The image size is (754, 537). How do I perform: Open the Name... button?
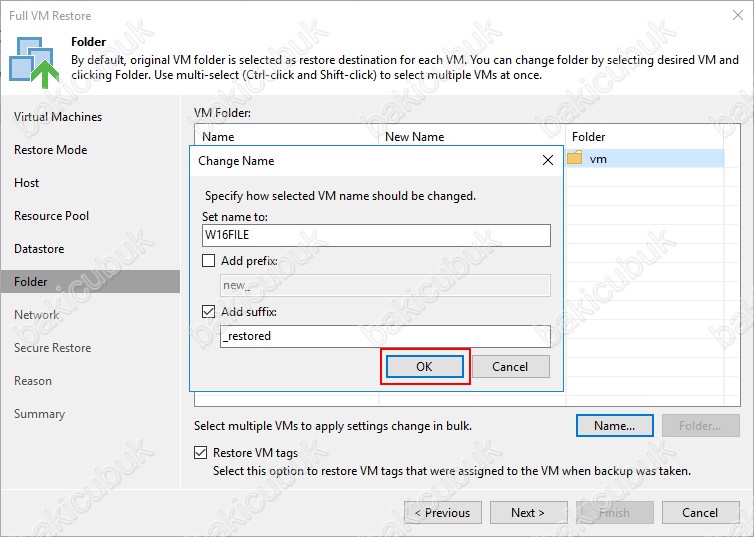615,425
